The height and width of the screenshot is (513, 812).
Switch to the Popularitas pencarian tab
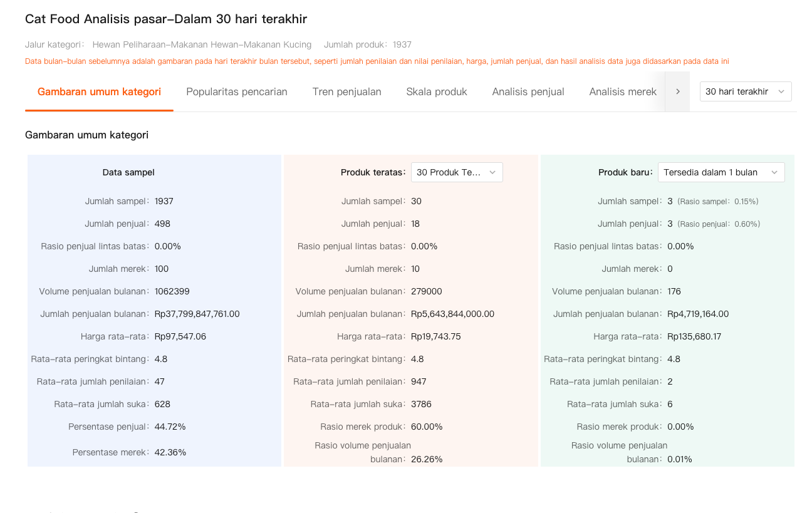(x=236, y=91)
